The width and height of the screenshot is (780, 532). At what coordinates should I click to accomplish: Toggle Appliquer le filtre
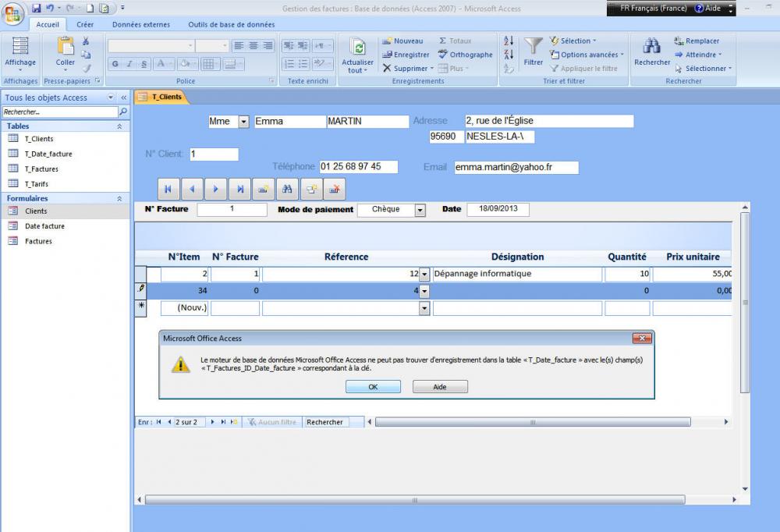point(584,69)
